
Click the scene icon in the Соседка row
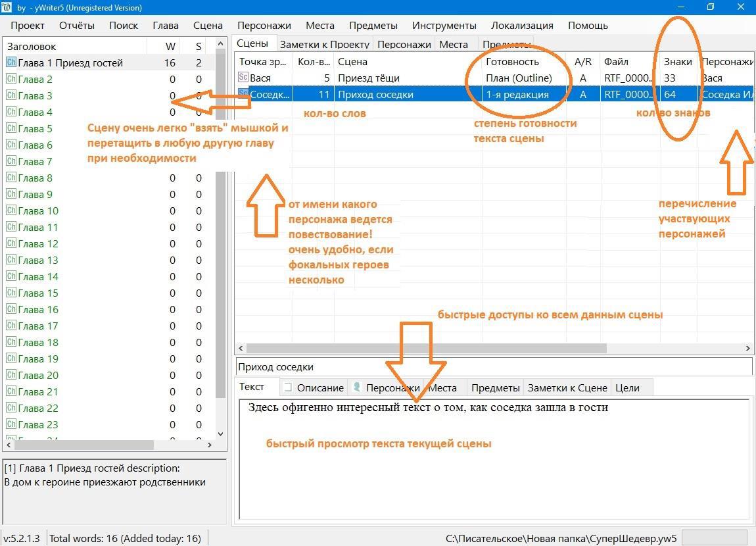(243, 94)
